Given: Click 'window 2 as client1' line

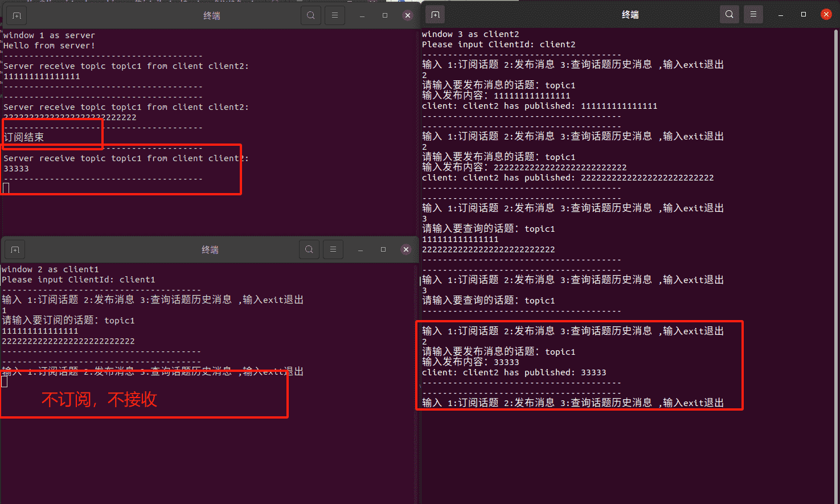Looking at the screenshot, I should pos(50,269).
